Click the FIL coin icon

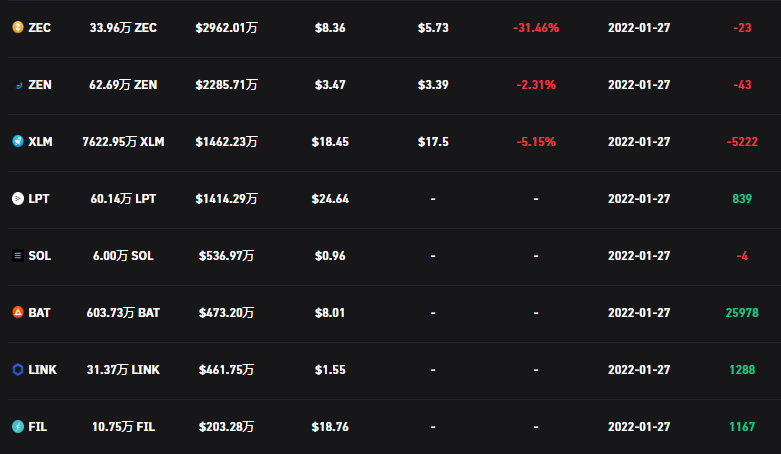pyautogui.click(x=17, y=427)
